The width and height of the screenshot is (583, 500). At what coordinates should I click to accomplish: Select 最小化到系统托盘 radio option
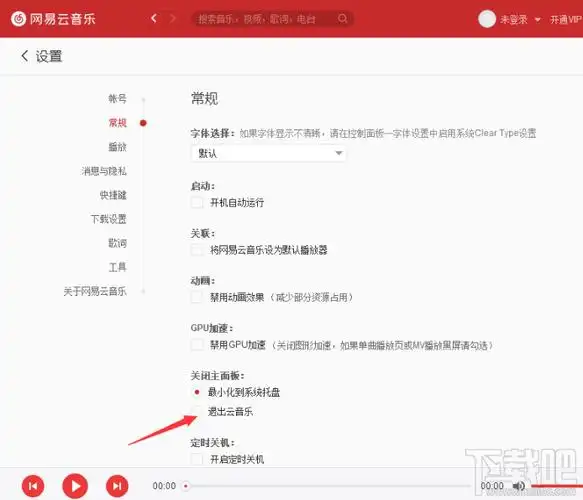(197, 392)
